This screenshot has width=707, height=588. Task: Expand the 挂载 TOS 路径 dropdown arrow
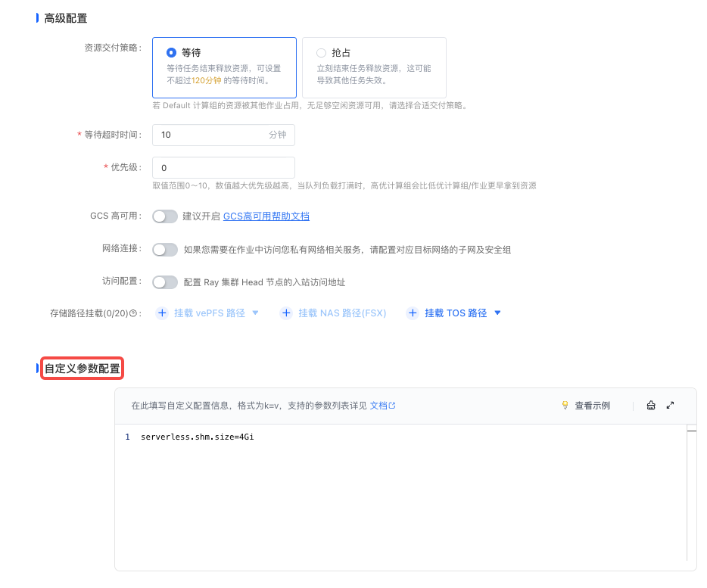pos(497,313)
